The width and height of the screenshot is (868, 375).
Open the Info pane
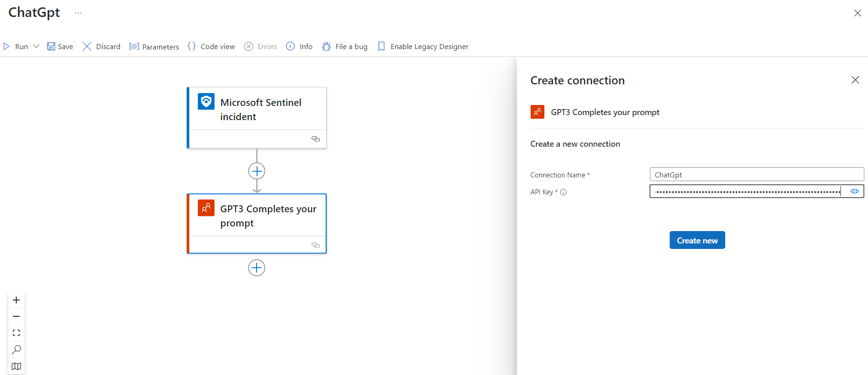(x=299, y=46)
